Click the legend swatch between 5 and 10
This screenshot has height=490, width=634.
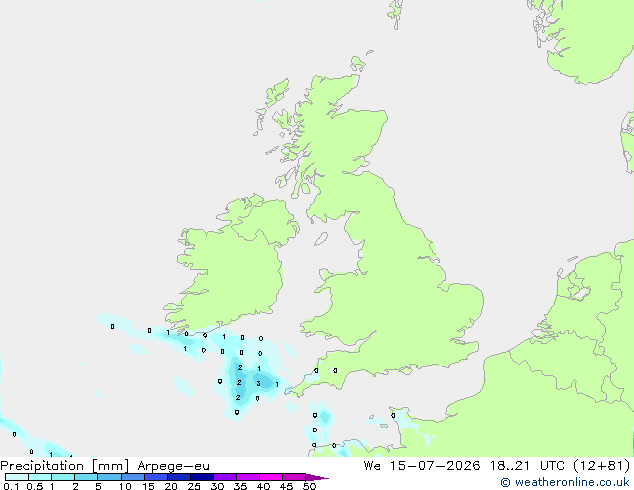click(x=109, y=477)
